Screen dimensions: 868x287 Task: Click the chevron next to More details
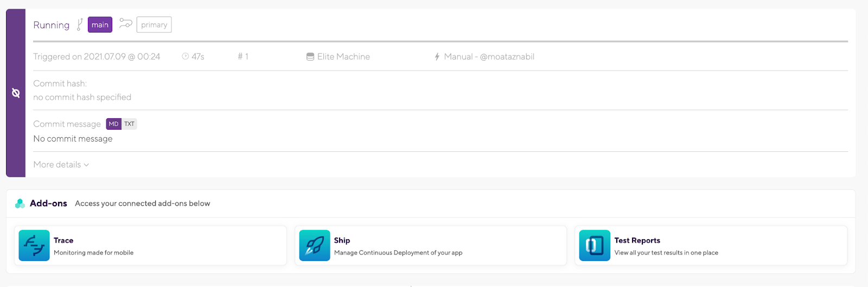pyautogui.click(x=86, y=165)
